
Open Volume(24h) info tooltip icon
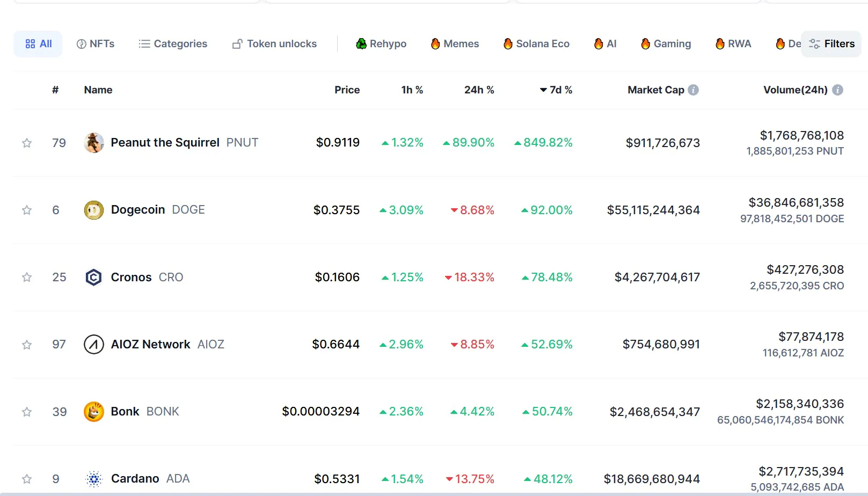click(x=837, y=90)
